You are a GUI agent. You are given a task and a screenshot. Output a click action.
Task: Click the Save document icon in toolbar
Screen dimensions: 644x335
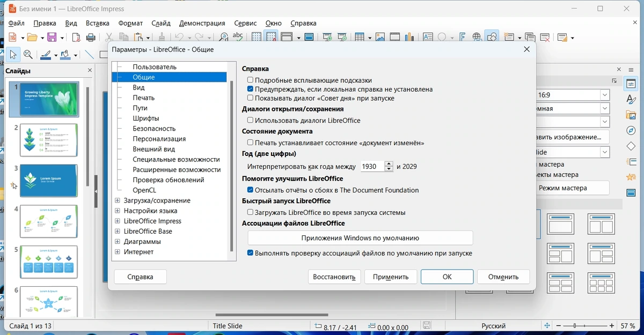pos(53,37)
